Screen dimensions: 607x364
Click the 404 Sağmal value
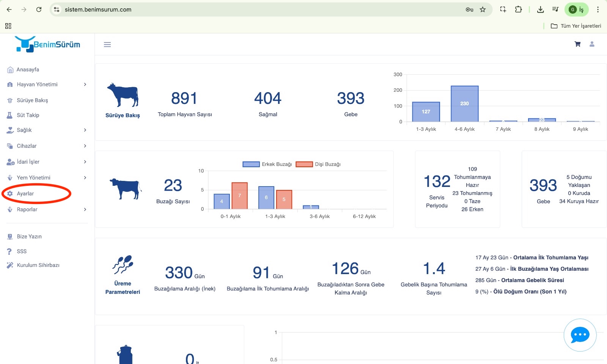268,99
